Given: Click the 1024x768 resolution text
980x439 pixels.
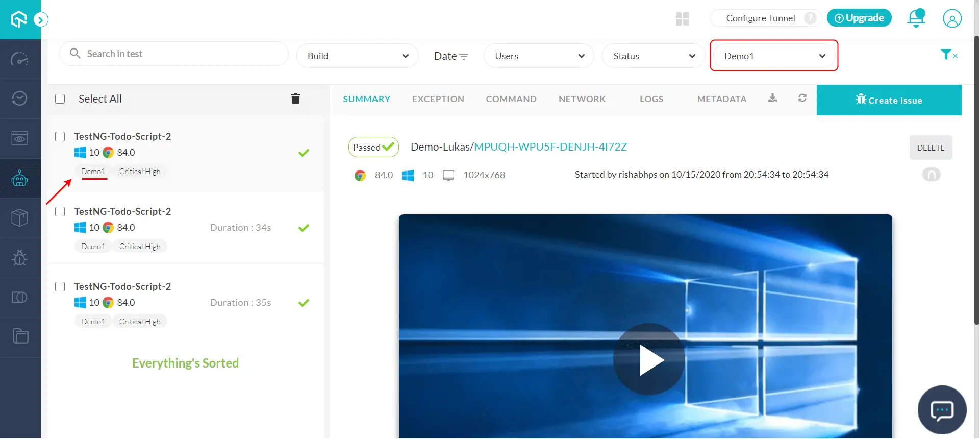Looking at the screenshot, I should coord(484,175).
